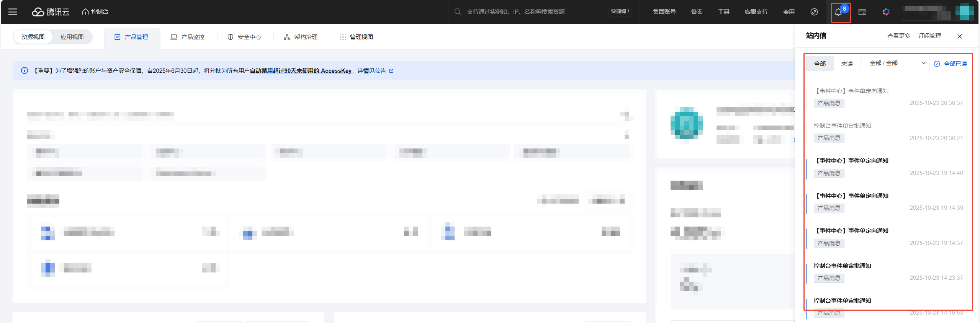Switch to 资源视图 view toggle

[x=33, y=37]
